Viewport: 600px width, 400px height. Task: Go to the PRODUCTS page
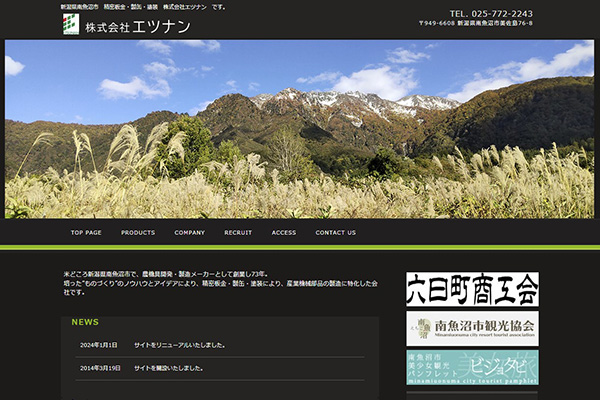[138, 232]
